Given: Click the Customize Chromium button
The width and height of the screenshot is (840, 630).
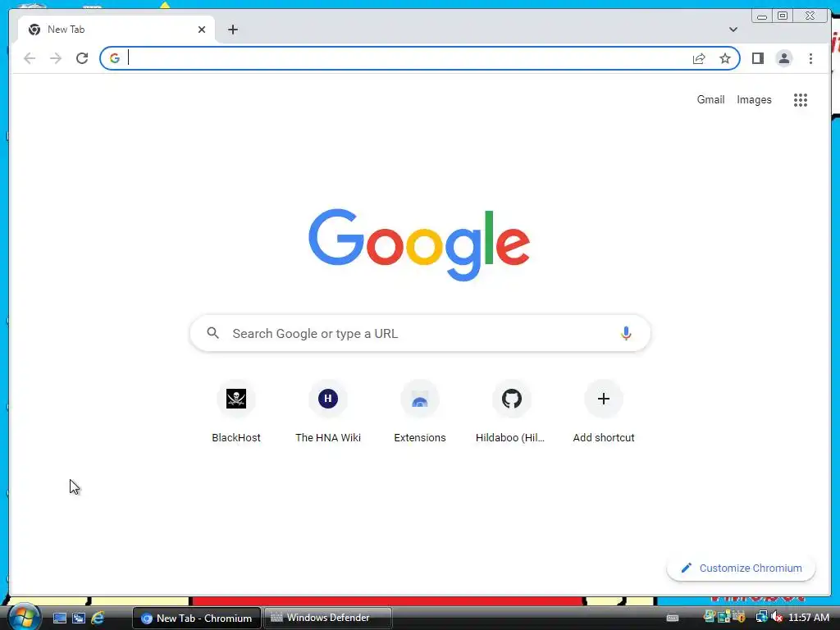Looking at the screenshot, I should (741, 568).
